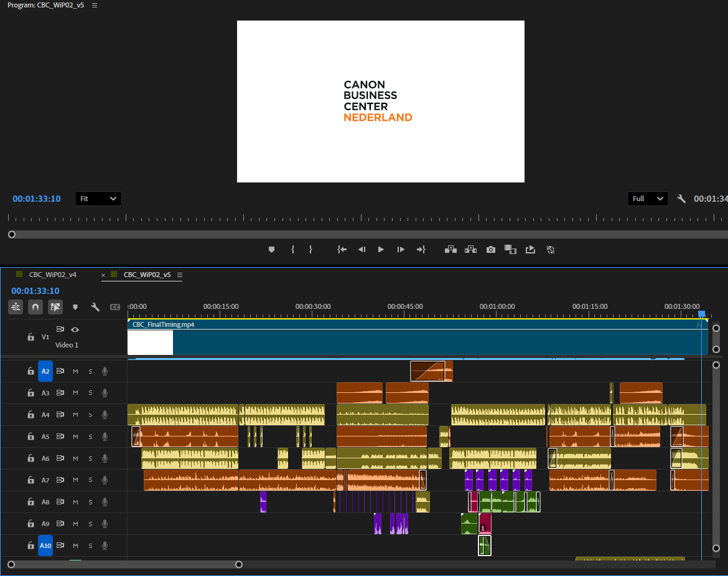This screenshot has height=576, width=728.
Task: Click Export Frame camera icon
Action: click(491, 249)
